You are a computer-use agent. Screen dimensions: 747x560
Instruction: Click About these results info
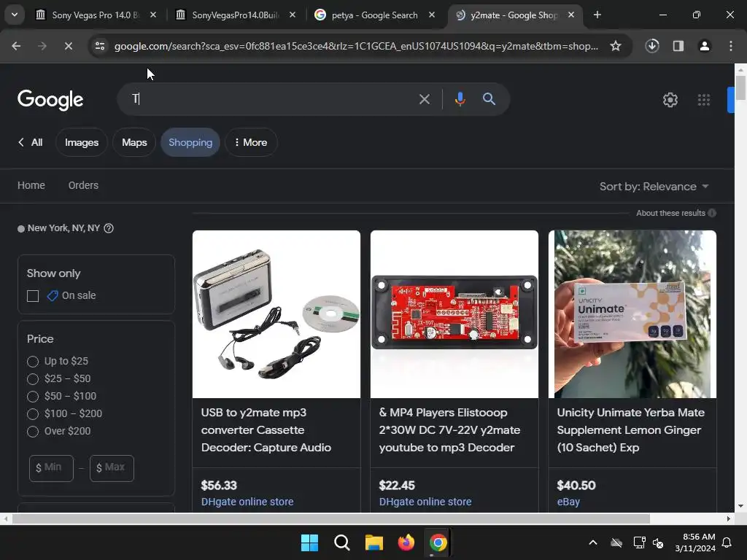676,213
